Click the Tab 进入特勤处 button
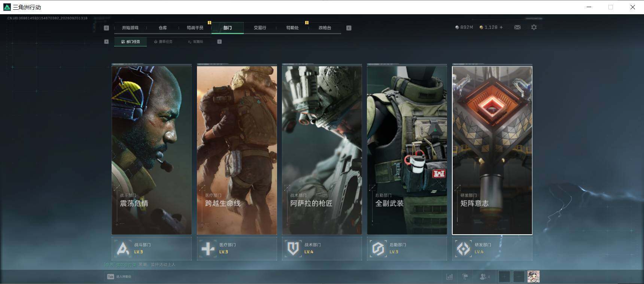The image size is (644, 284). pos(119,277)
